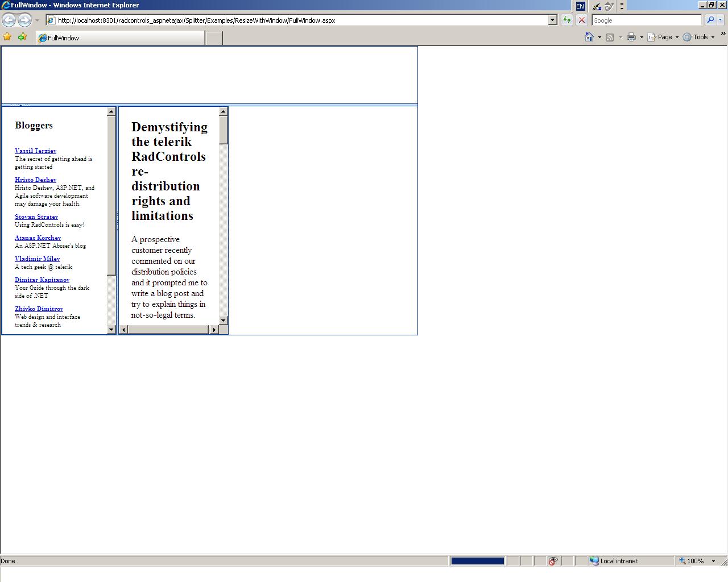The height and width of the screenshot is (582, 728).
Task: Open a new blank tab
Action: click(214, 38)
